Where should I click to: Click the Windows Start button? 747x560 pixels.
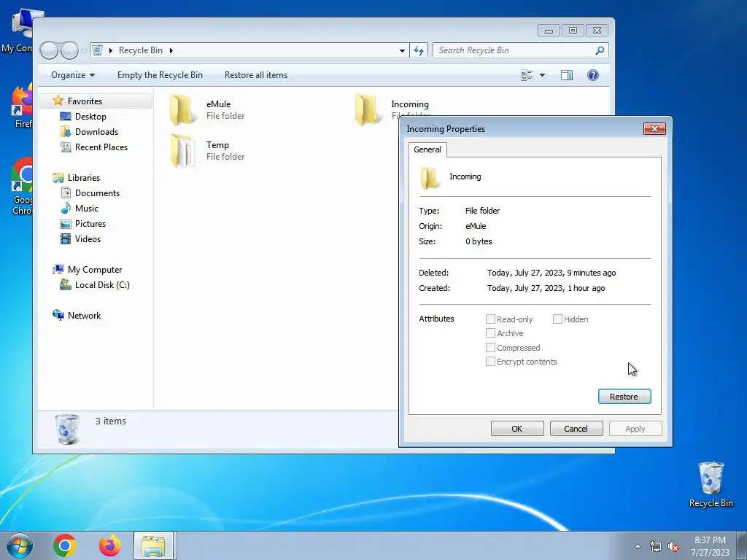(x=19, y=545)
